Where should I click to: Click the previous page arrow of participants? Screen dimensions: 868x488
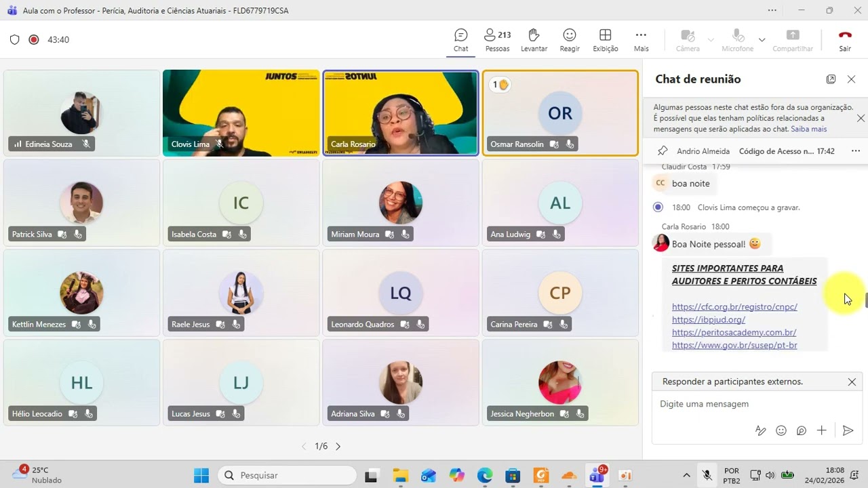tap(304, 446)
